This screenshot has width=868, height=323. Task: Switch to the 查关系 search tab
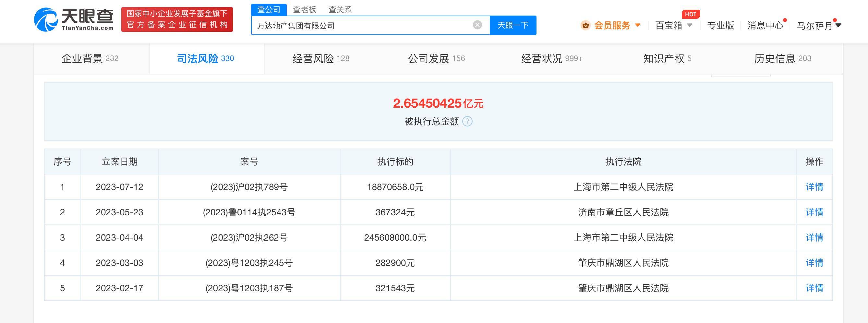coord(340,9)
